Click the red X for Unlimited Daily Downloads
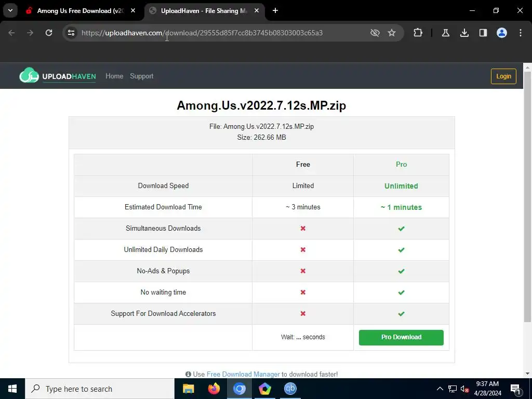The image size is (532, 399). point(303,250)
